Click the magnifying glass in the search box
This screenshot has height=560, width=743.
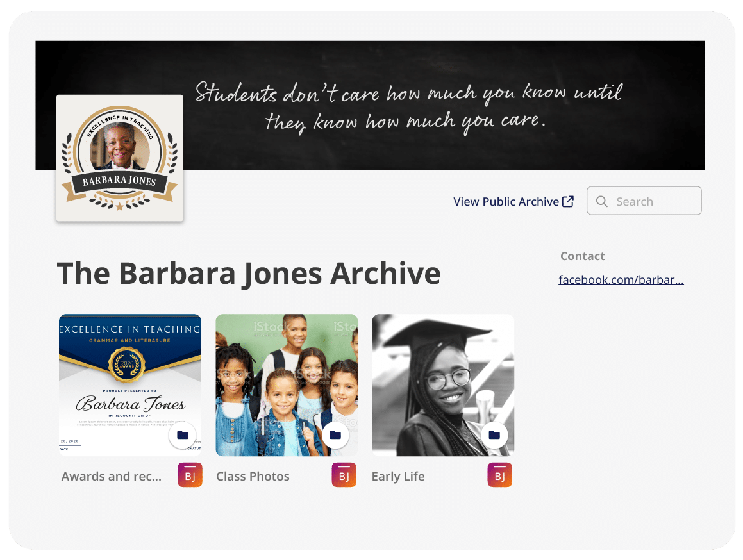pos(601,201)
